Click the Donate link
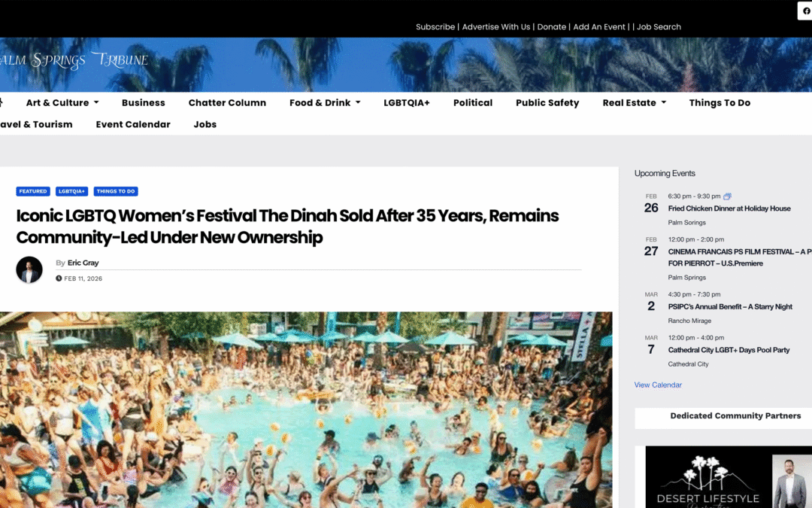 [552, 27]
